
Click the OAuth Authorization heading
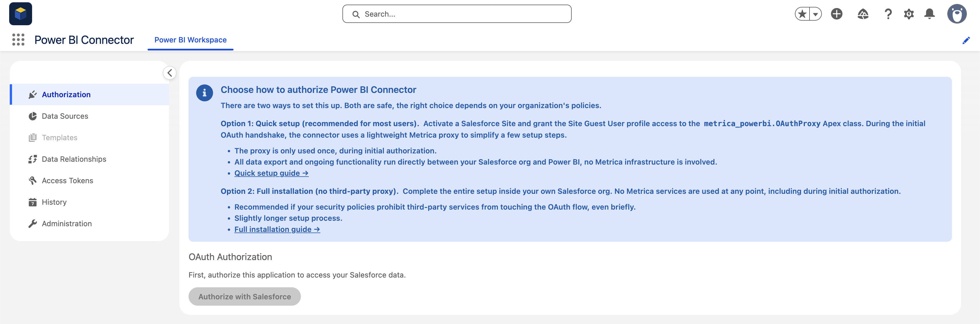tap(230, 257)
